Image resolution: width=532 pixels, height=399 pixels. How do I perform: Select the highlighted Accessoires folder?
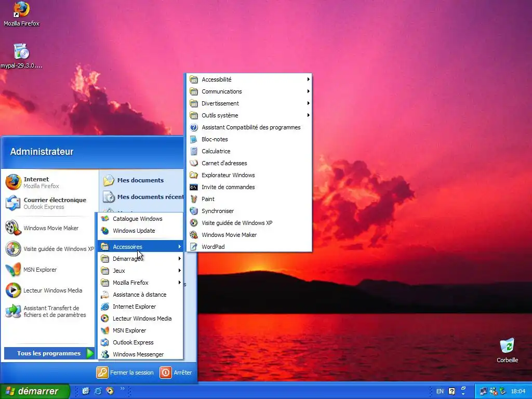point(140,247)
